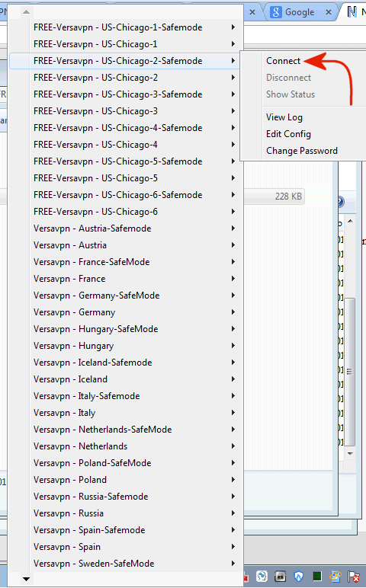Select Versavpn - Netherlands entry
This screenshot has height=588, width=366.
tap(124, 446)
